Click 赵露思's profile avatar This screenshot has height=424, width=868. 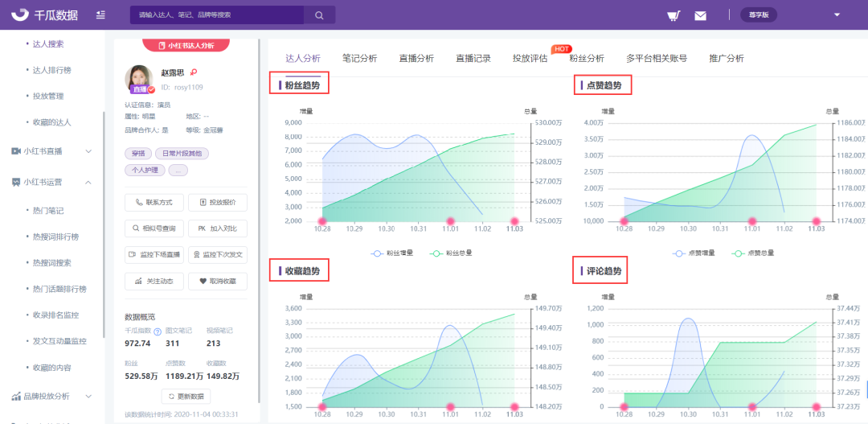click(x=139, y=79)
